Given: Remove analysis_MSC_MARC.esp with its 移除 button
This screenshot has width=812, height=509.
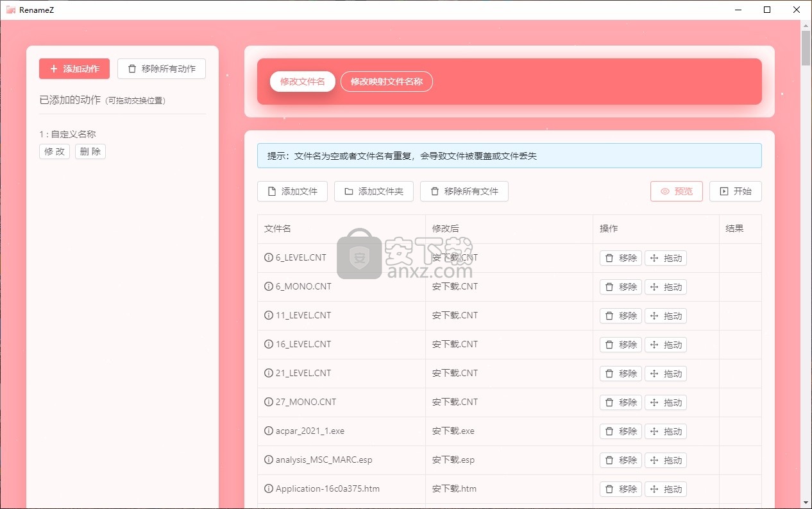Looking at the screenshot, I should click(x=621, y=460).
